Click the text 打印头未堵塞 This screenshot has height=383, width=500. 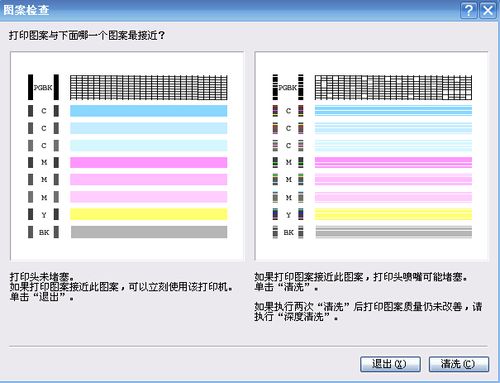pos(42,277)
